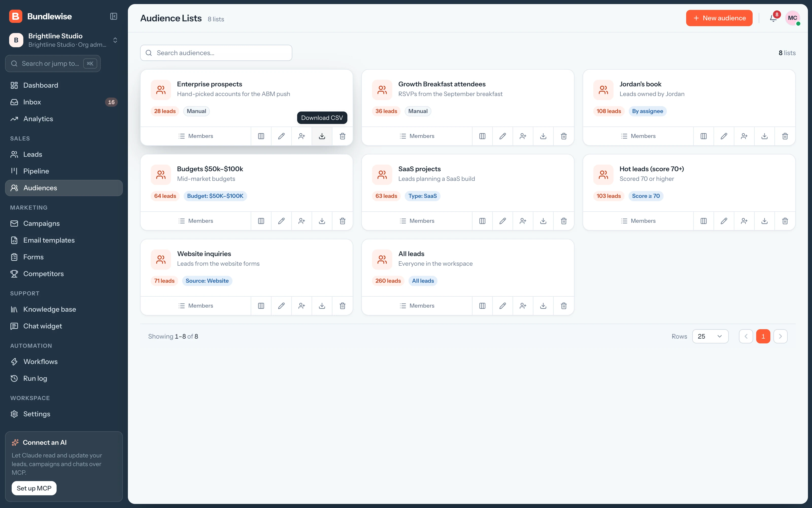Click 'Budget: $50K–$100K' filter tag

coord(215,196)
